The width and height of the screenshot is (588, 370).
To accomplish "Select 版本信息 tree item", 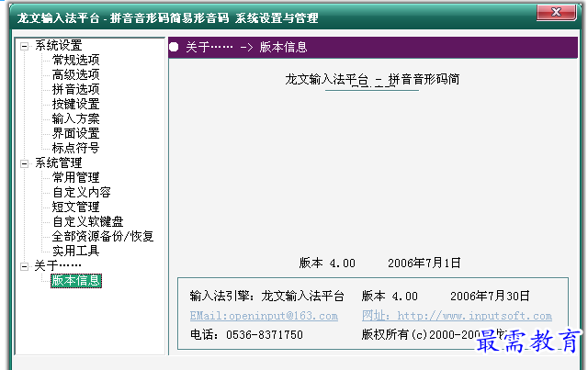I will point(76,281).
